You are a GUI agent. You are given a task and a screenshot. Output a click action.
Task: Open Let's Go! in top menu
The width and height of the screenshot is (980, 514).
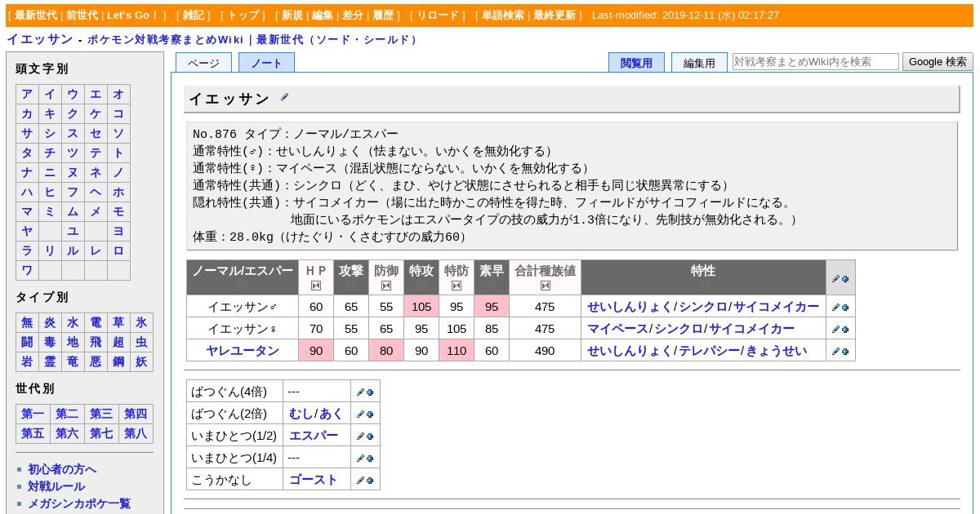click(133, 16)
